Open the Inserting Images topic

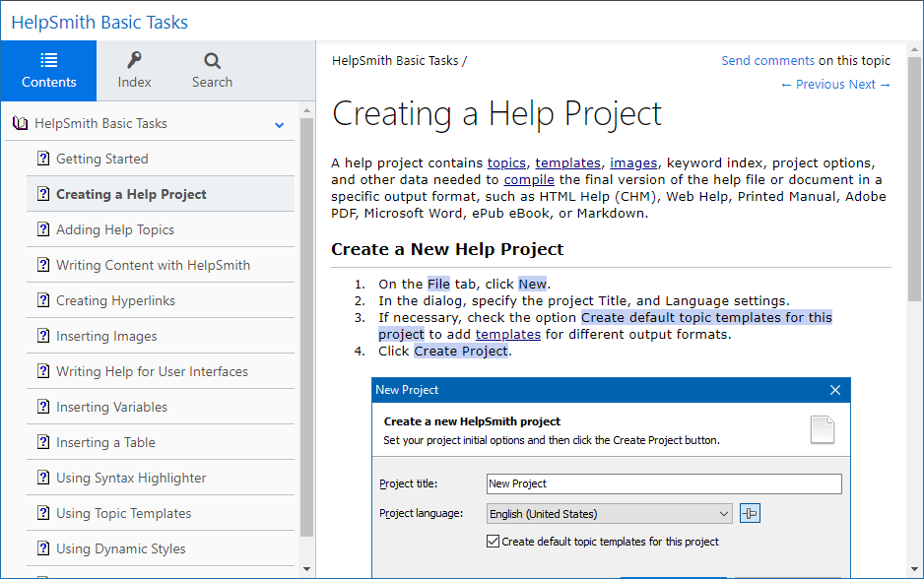coord(161,336)
